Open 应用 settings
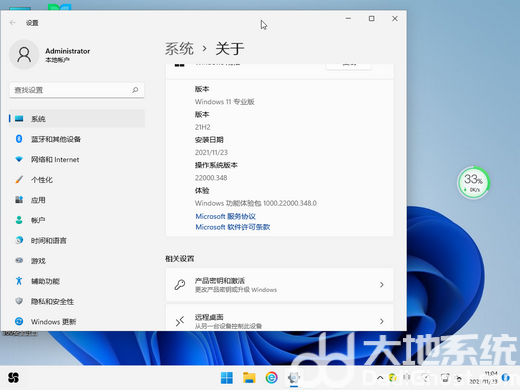 77,200
